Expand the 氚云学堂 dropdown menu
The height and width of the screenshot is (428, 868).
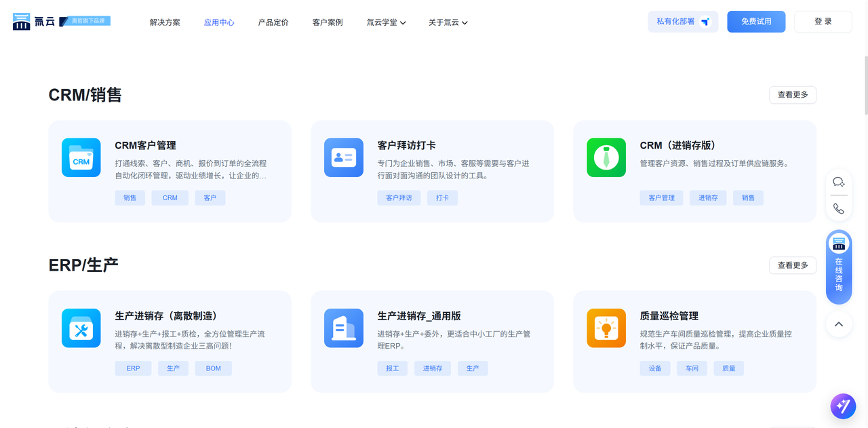[x=386, y=22]
